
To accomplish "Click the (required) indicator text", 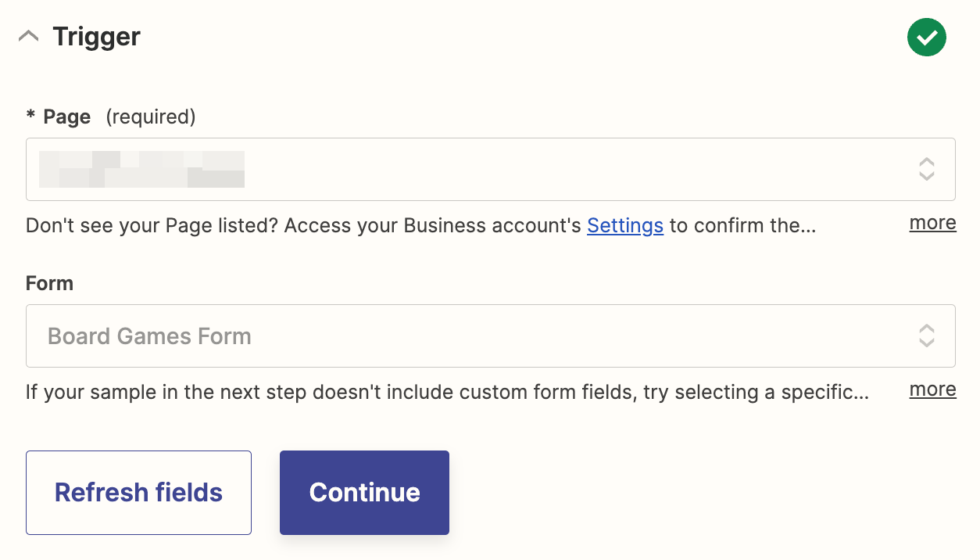I will pos(150,117).
